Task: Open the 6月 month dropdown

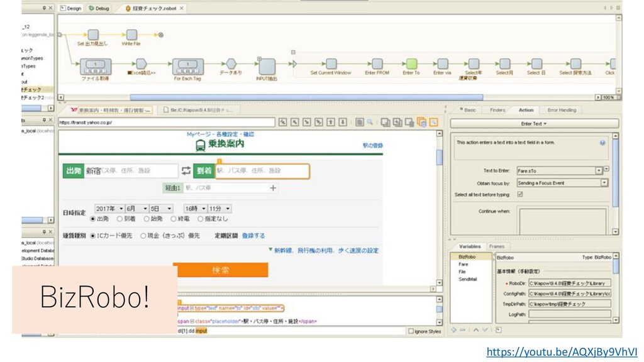Action: click(x=136, y=209)
